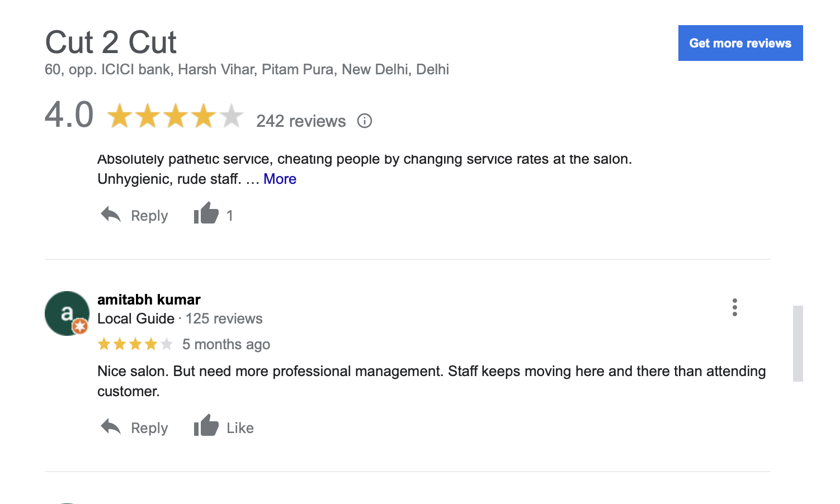Click the Cut 2 Cut business title
The width and height of the screenshot is (840, 504).
coord(111,42)
